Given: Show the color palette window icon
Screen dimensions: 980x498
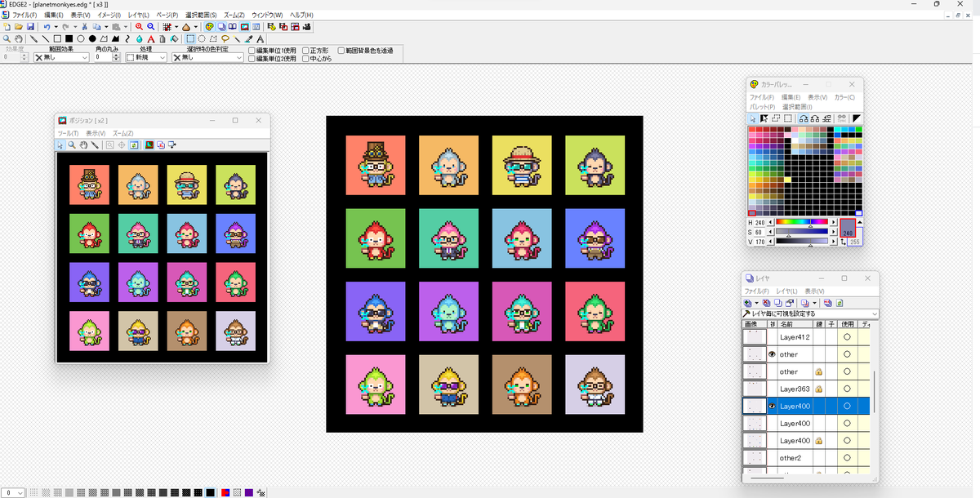Looking at the screenshot, I should click(209, 27).
